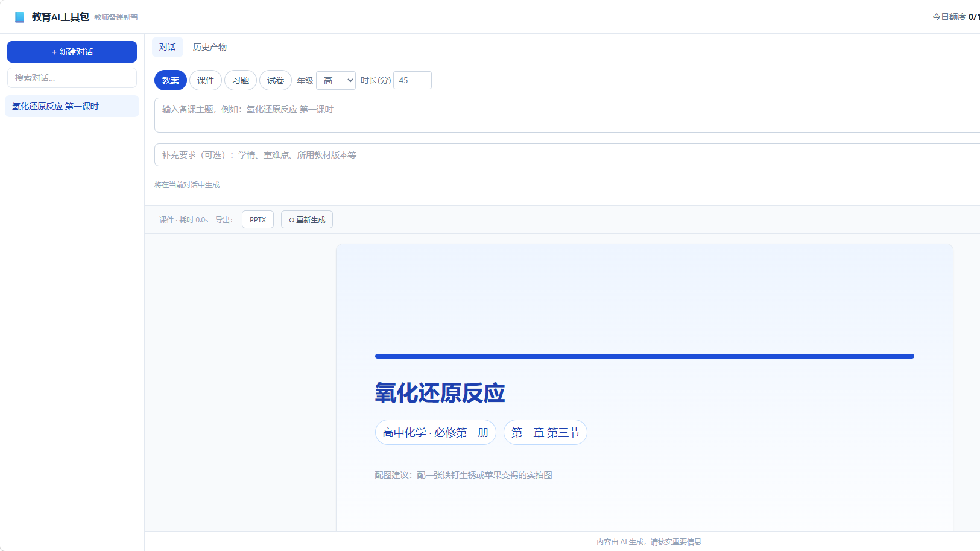
Task: Regenerate output with 重新生成 button
Action: (x=307, y=219)
